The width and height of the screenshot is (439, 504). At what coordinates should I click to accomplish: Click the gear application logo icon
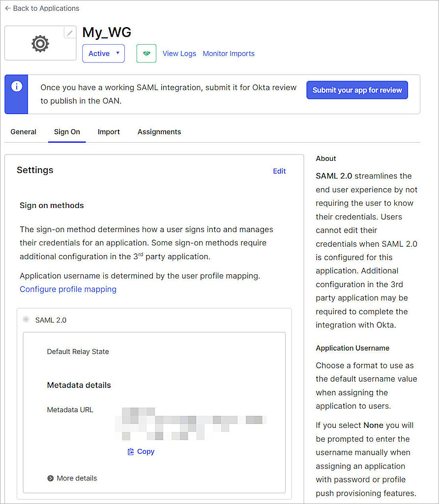pos(40,43)
